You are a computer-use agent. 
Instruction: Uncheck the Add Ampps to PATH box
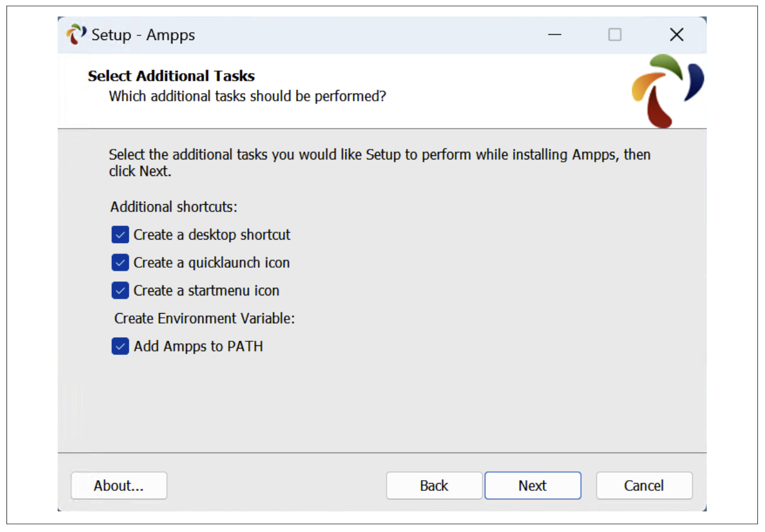point(120,347)
